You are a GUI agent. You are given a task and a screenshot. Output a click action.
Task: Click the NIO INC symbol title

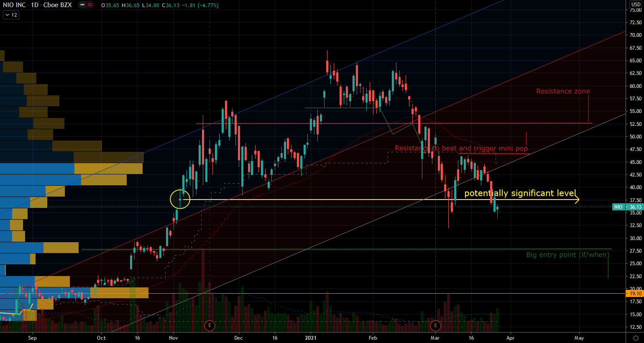14,5
